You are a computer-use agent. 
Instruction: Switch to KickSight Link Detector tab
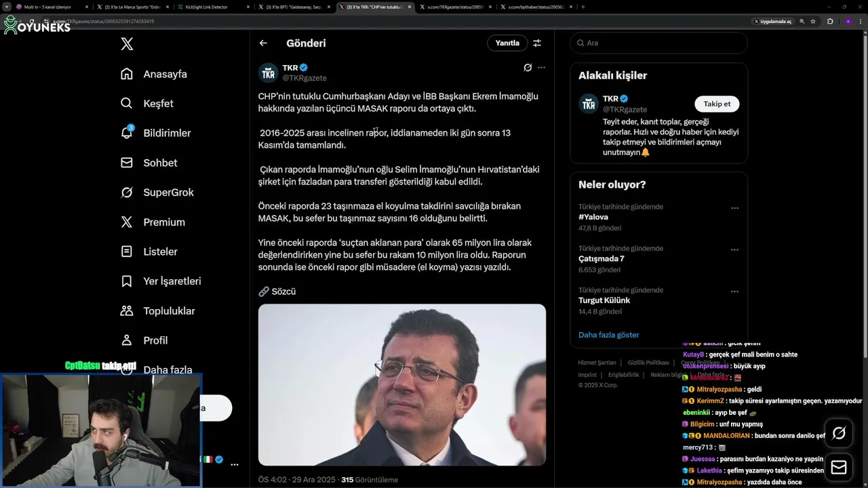213,7
